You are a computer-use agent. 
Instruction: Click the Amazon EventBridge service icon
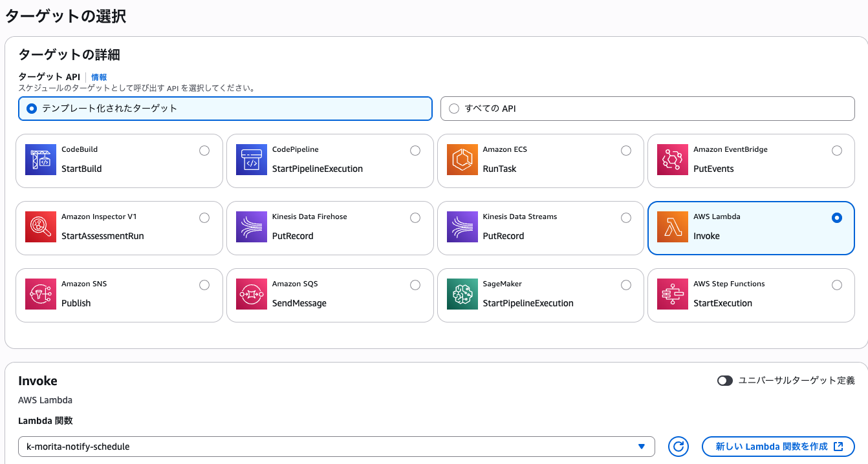(x=673, y=160)
